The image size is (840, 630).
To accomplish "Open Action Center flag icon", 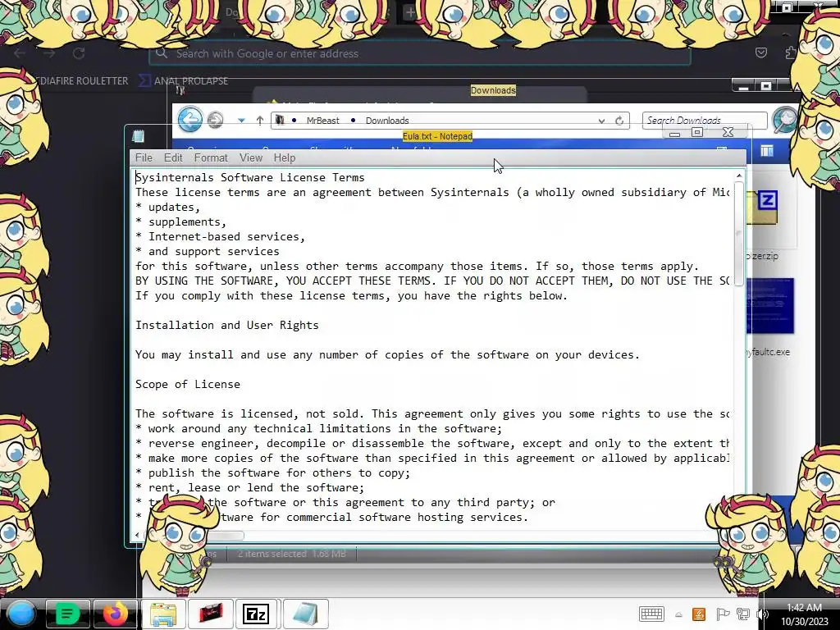I will pos(722,614).
